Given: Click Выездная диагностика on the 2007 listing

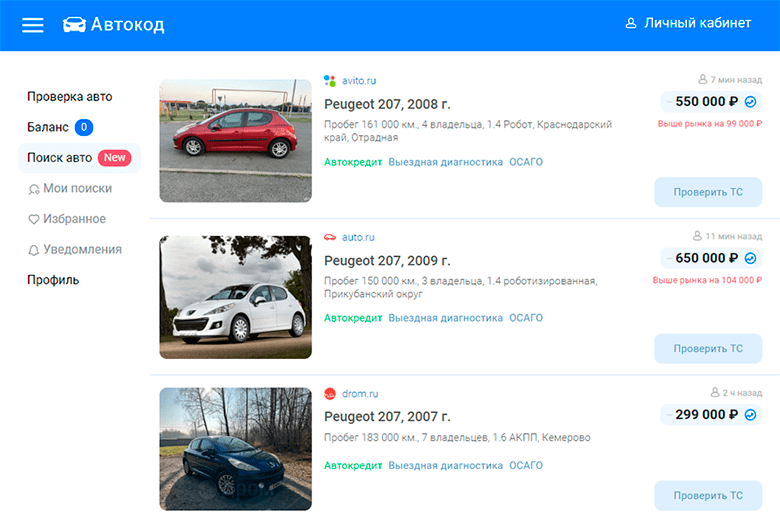Looking at the screenshot, I should (446, 465).
